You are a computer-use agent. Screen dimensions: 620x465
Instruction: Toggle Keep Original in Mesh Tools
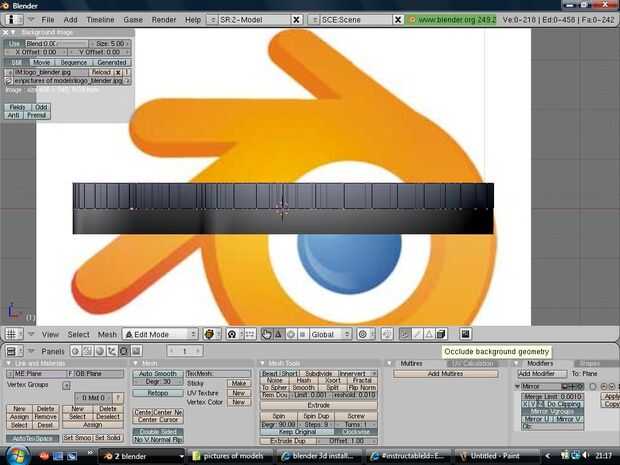tap(297, 432)
